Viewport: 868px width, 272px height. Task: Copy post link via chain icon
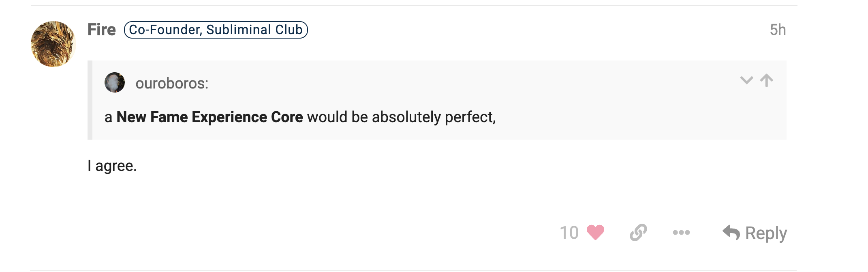click(x=638, y=233)
